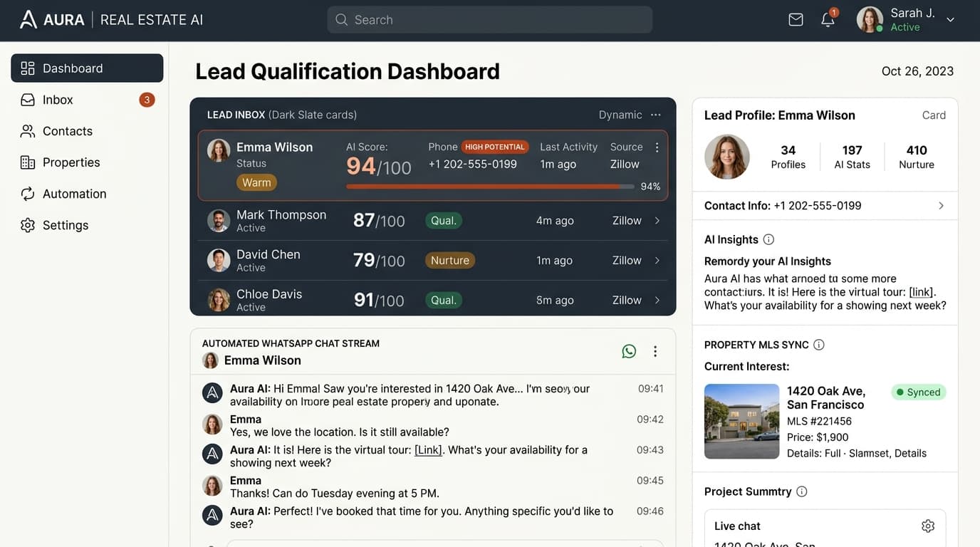Click Emma Wilson lead profile photo
Viewport: 980px width, 547px height.
click(x=727, y=157)
